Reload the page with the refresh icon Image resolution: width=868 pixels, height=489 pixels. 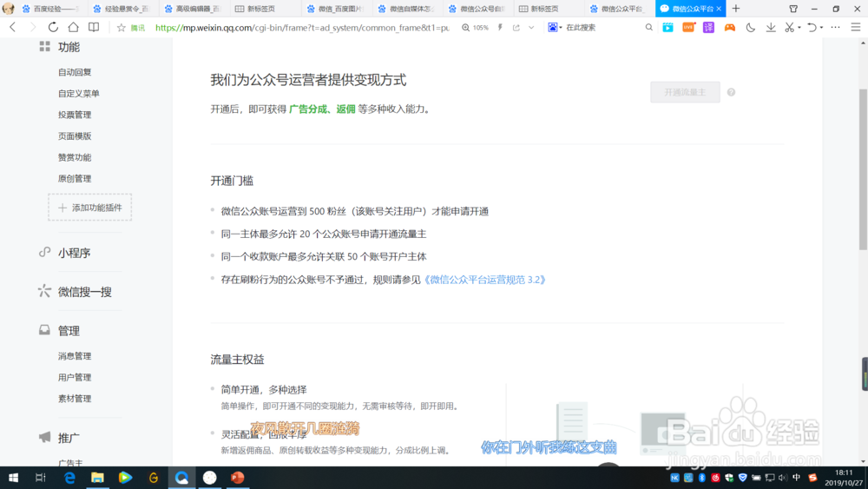(x=53, y=27)
